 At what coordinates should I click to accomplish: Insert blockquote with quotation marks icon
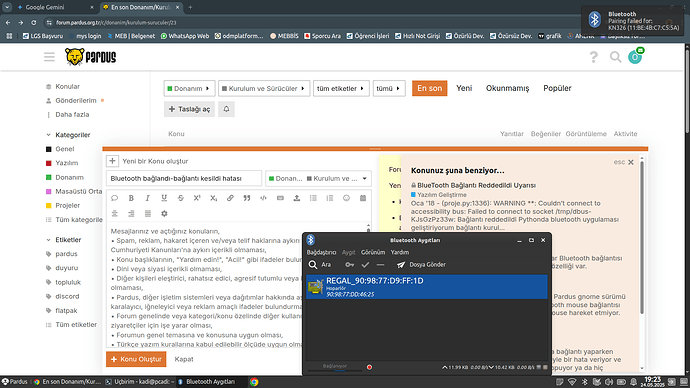coord(247,198)
